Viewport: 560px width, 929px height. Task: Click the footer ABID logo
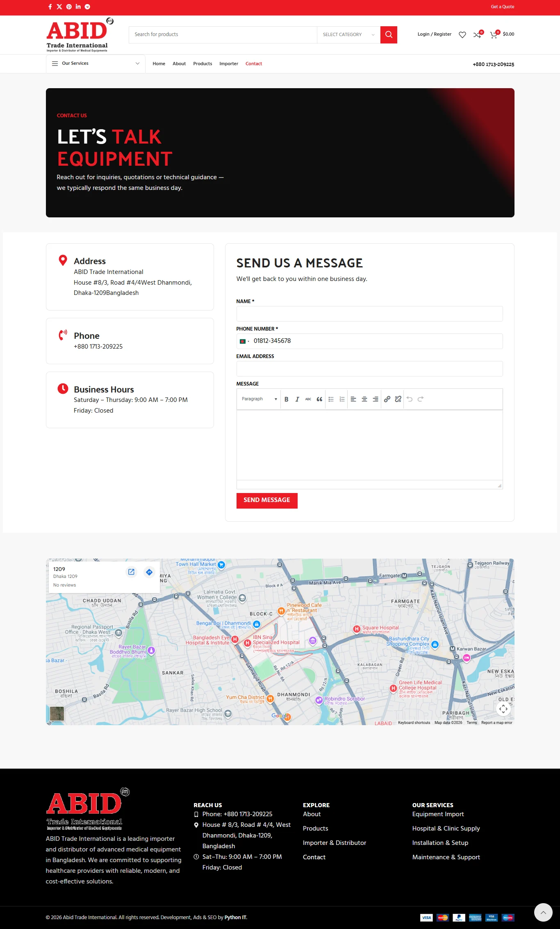click(88, 808)
